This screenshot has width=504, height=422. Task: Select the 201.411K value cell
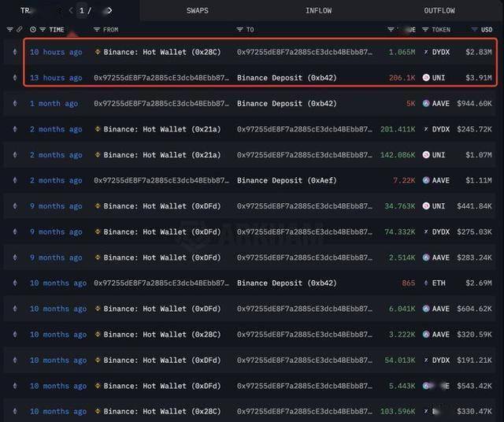click(x=398, y=129)
